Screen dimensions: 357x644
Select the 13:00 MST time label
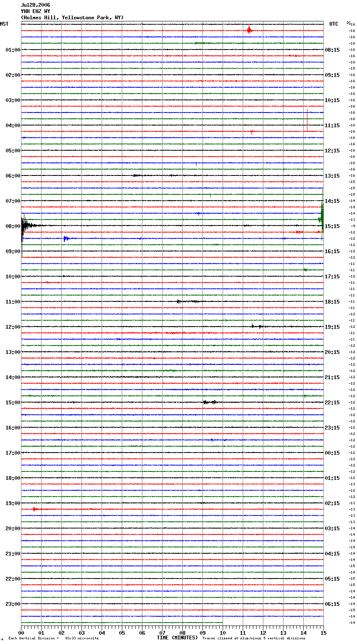point(13,352)
